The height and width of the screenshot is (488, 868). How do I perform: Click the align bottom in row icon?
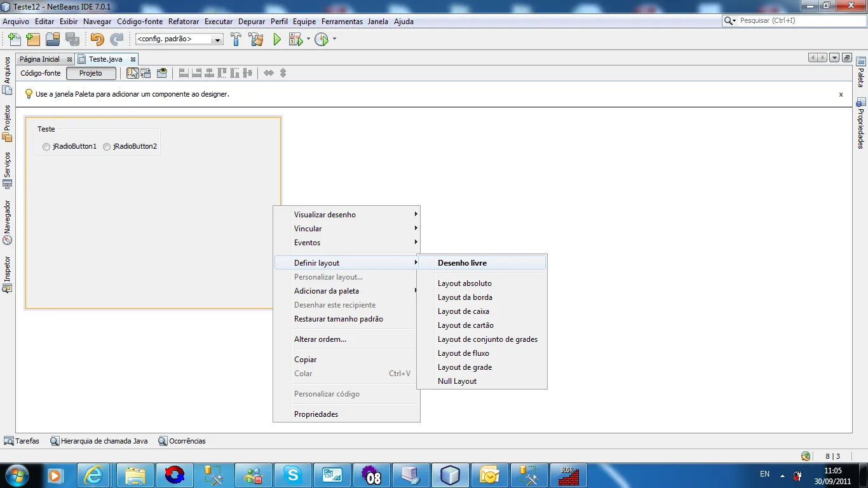[x=234, y=73]
